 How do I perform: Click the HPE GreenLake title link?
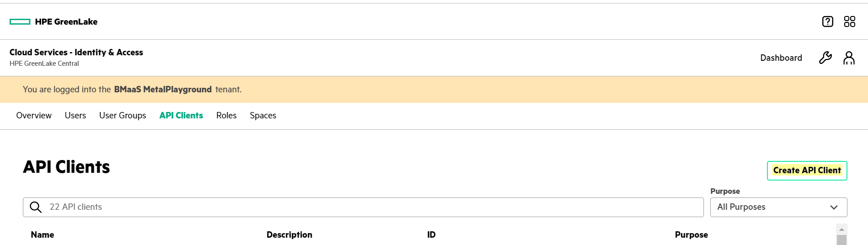66,21
